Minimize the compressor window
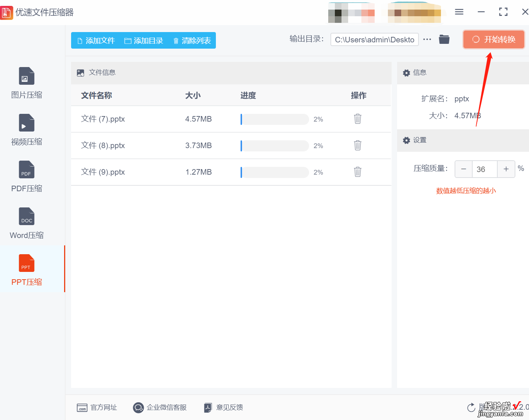This screenshot has height=420, width=529. [x=481, y=12]
